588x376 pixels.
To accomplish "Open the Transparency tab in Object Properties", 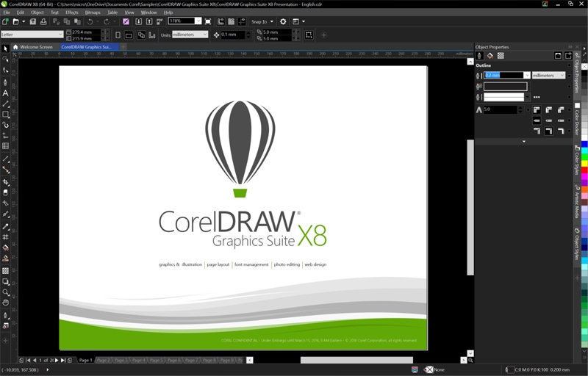I will 501,56.
